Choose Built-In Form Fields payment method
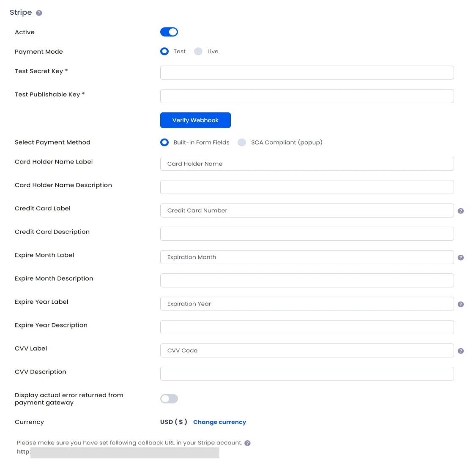 (164, 142)
